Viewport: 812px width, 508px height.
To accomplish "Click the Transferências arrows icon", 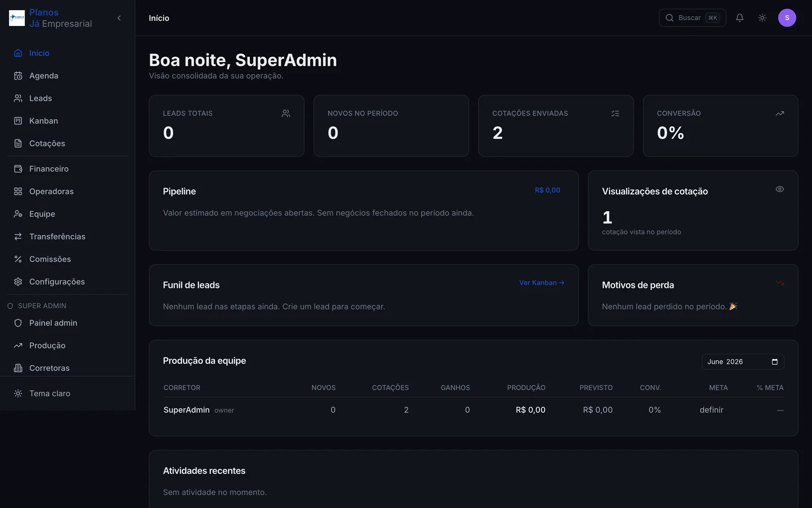I will 18,237.
